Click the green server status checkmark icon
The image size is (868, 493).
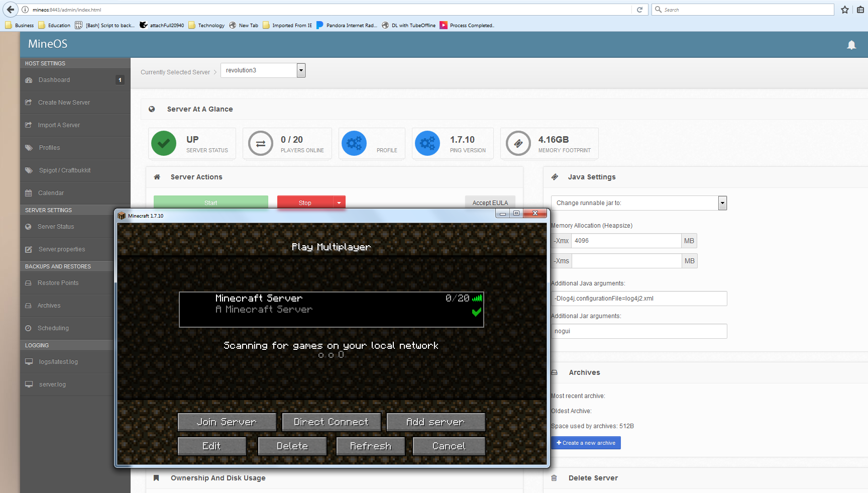(x=164, y=144)
